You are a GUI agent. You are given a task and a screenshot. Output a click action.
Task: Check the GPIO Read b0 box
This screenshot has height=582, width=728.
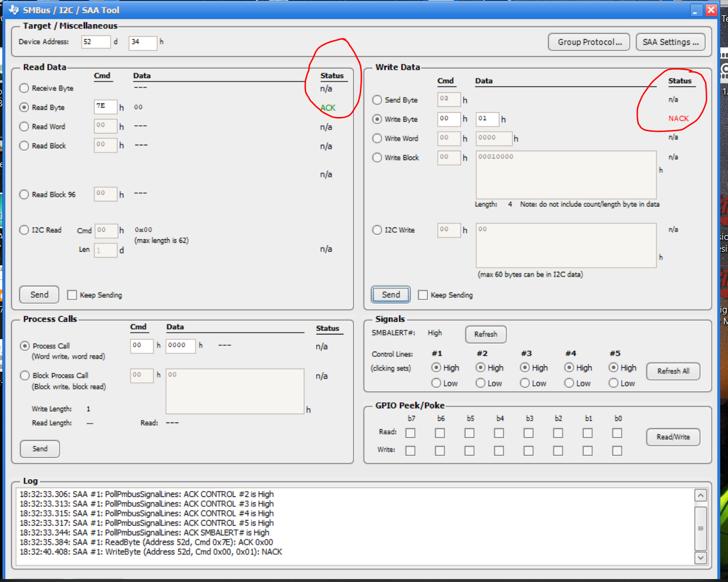coord(617,433)
